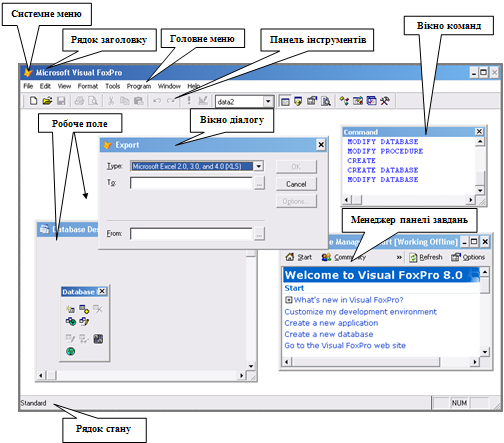Open the Create a new database link
The width and height of the screenshot is (504, 443).
pos(329,334)
